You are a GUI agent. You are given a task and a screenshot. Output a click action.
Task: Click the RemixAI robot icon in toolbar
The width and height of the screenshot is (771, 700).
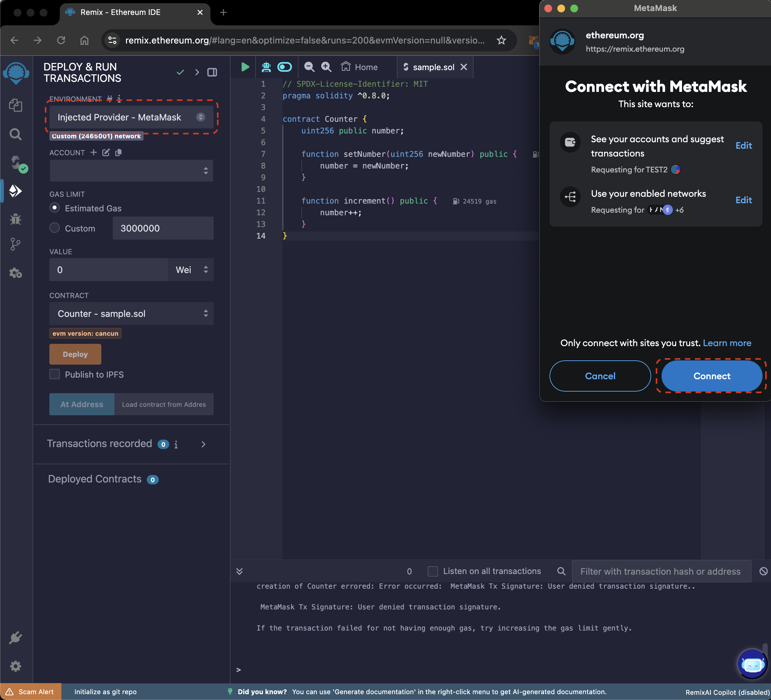(x=266, y=67)
